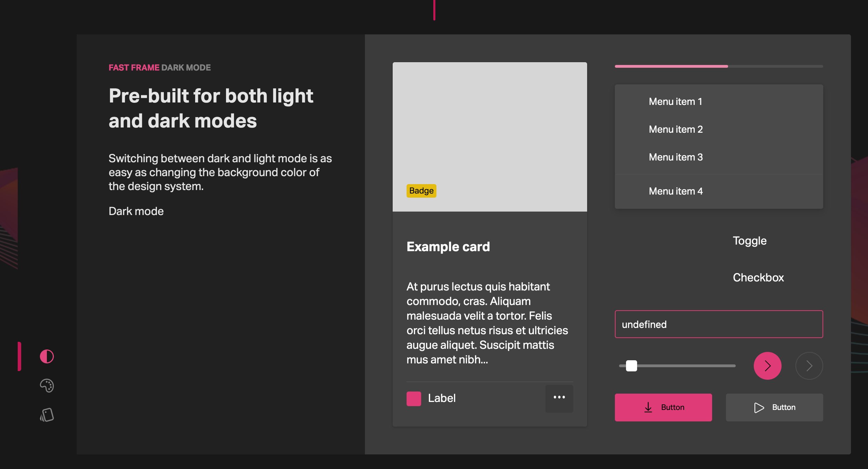Click the slider handle on the range control
Viewport: 868px width, 469px height.
632,365
